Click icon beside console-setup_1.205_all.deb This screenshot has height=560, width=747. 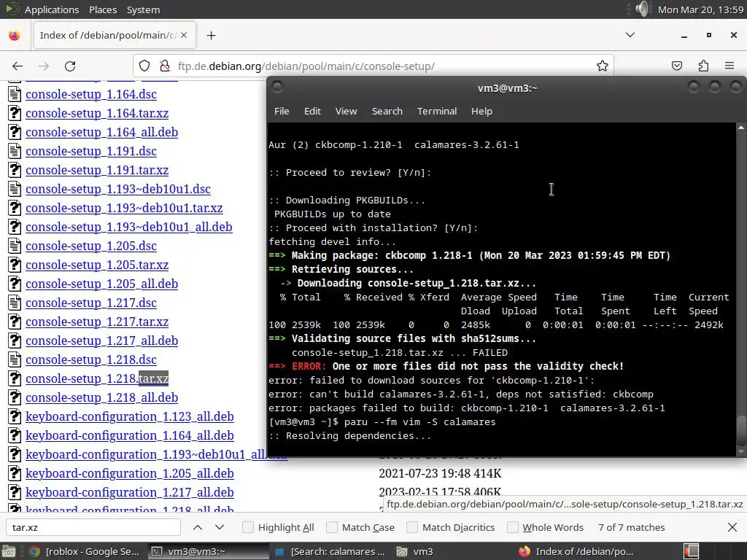click(15, 284)
